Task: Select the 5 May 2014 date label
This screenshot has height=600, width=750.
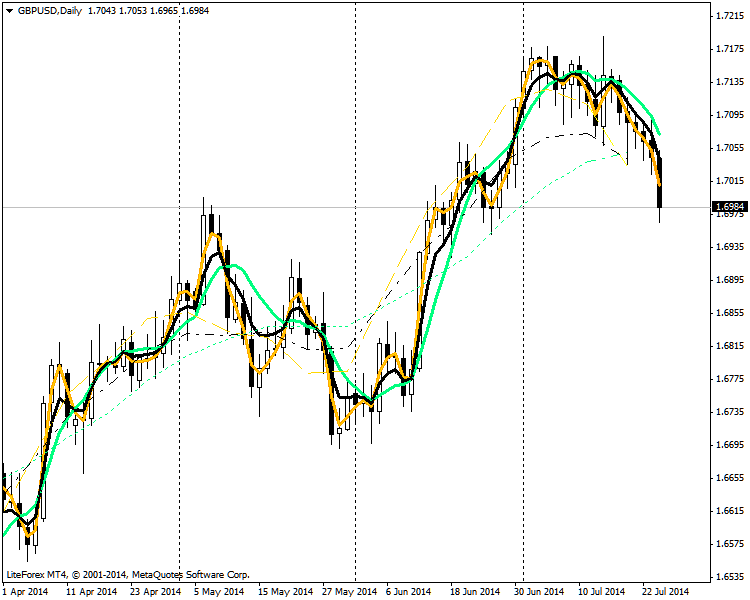Action: (x=219, y=591)
